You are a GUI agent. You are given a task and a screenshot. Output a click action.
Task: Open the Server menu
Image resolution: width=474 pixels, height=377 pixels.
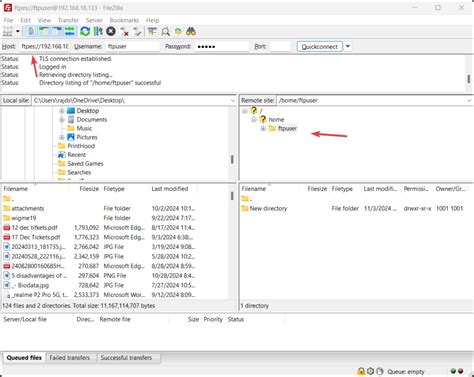click(x=94, y=20)
